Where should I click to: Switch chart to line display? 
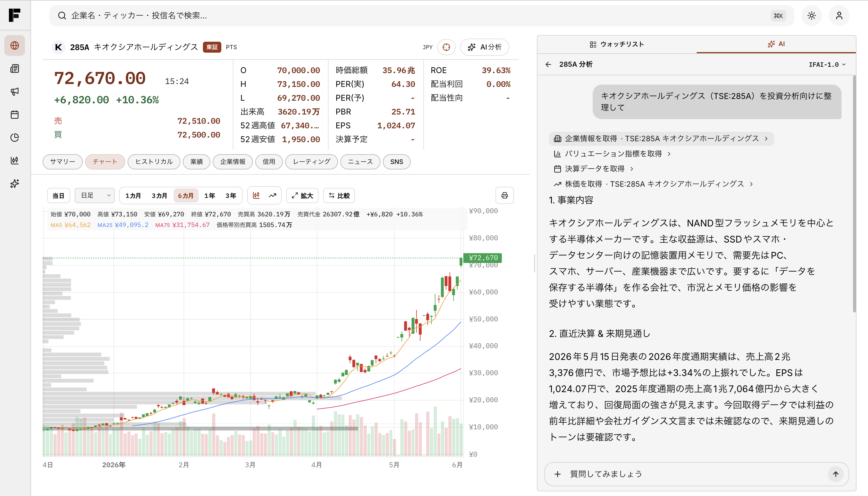coord(272,196)
